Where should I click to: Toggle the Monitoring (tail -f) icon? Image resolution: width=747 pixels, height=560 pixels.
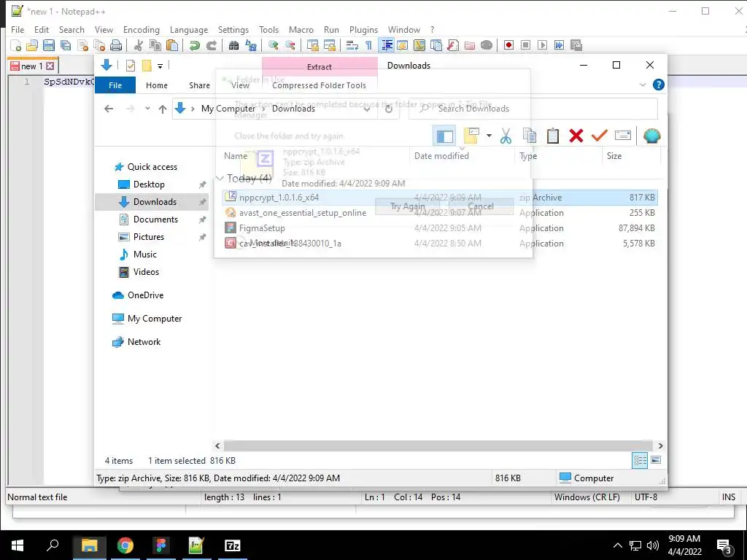(x=487, y=45)
